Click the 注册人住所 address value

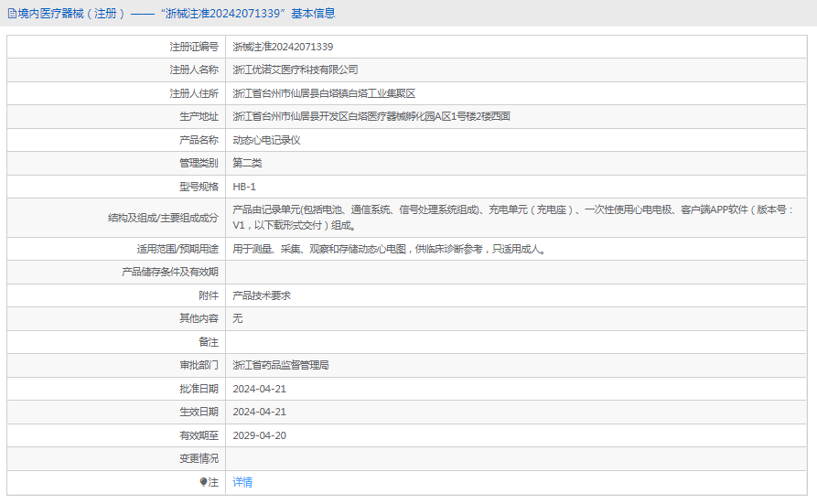[324, 93]
